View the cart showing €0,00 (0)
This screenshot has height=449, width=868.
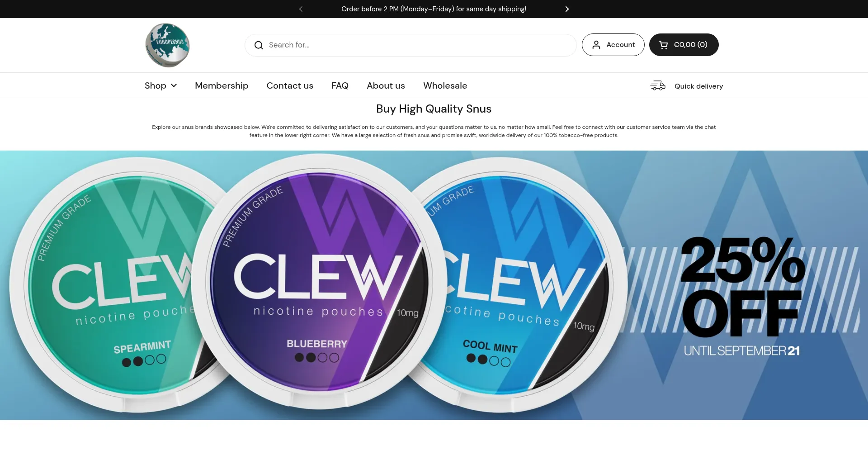point(684,45)
